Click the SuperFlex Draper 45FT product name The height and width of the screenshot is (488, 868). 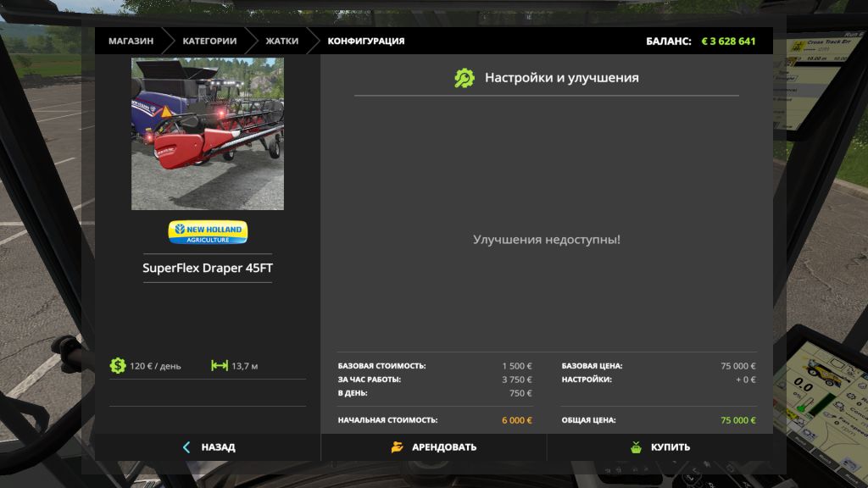[x=208, y=269]
